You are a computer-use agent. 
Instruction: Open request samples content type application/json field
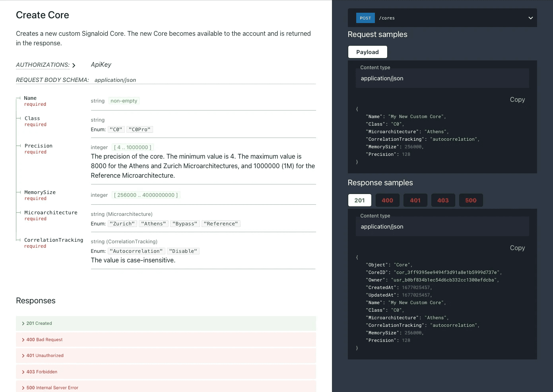[442, 78]
